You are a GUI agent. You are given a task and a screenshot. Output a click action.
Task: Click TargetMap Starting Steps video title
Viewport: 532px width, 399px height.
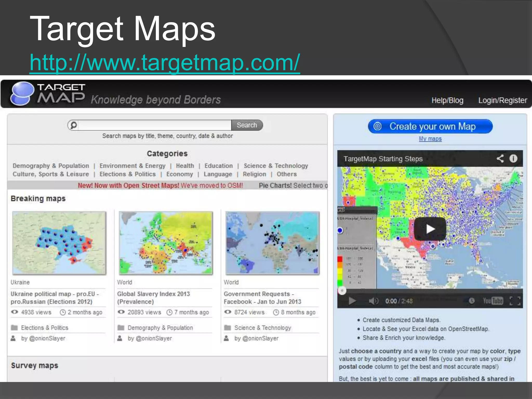tap(383, 159)
